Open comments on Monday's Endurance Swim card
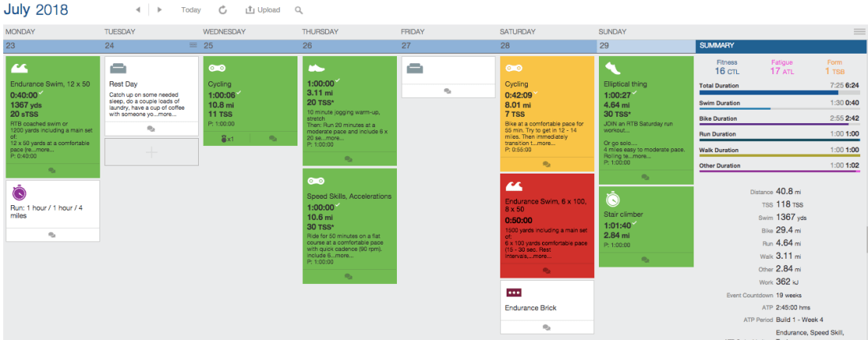 click(52, 170)
